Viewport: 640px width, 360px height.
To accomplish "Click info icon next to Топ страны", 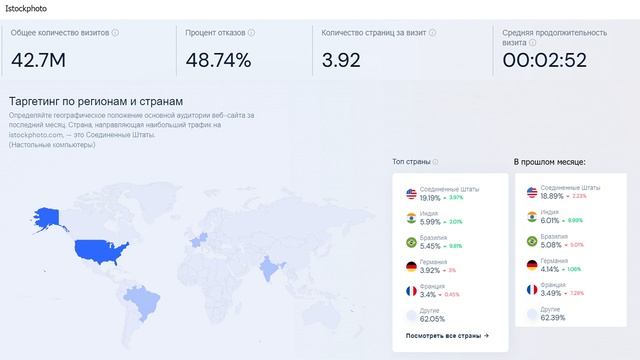I will click(x=436, y=162).
